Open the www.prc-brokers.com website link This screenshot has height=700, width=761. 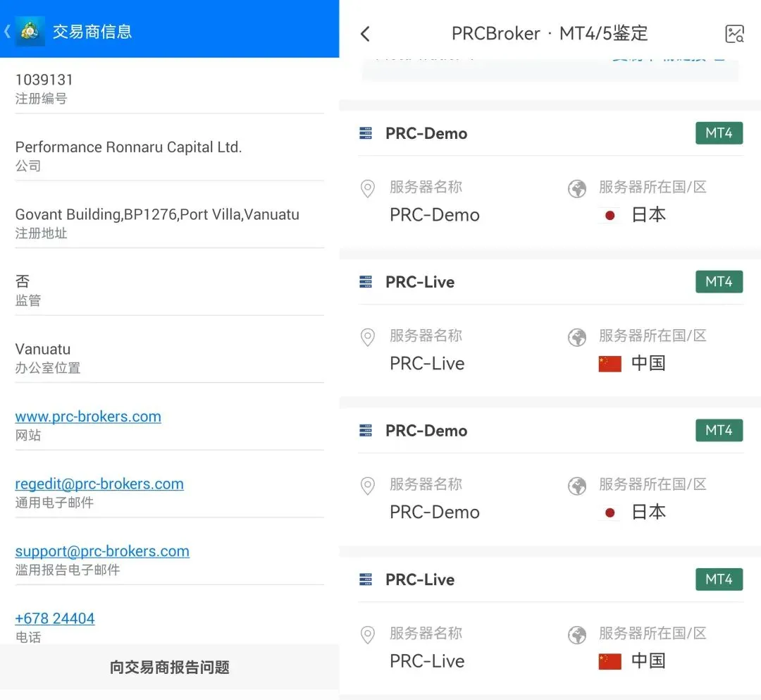coord(88,417)
